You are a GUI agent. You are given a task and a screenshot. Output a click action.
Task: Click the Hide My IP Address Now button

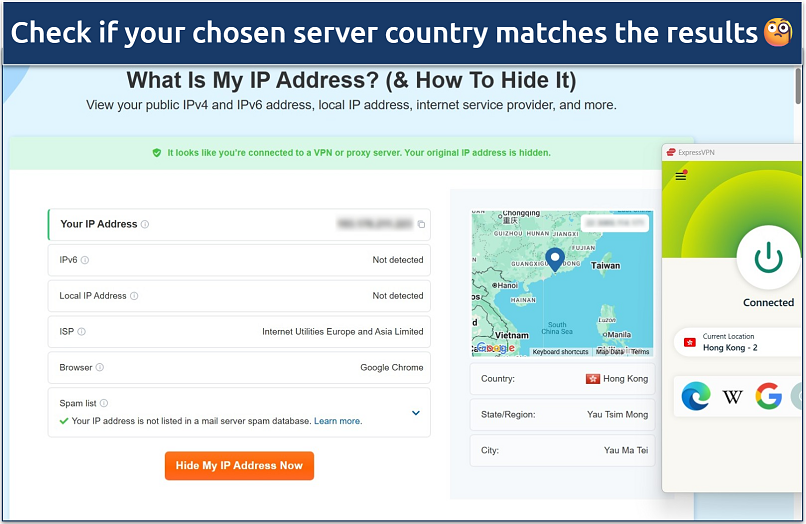[x=239, y=466]
